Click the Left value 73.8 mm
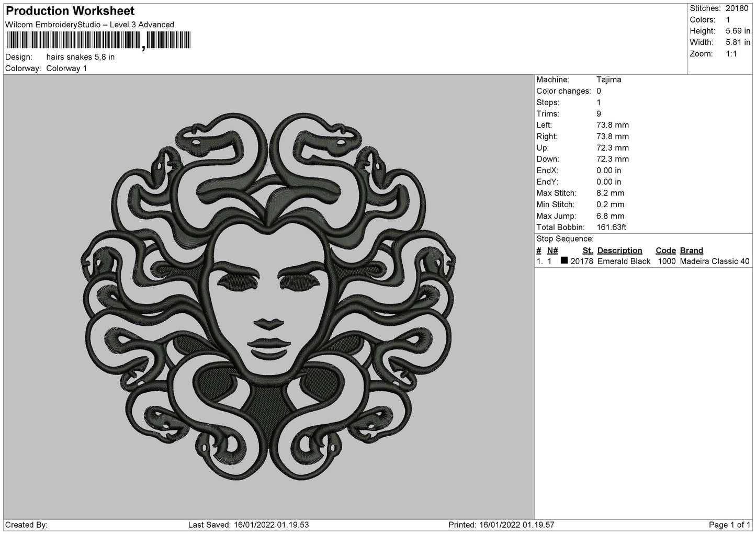 pyautogui.click(x=613, y=126)
